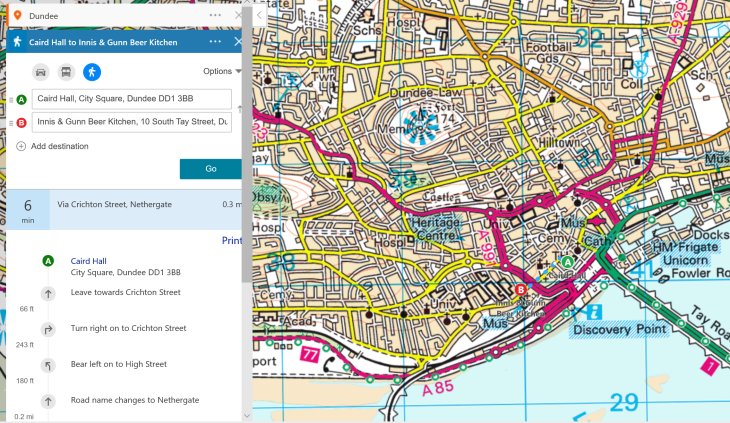The width and height of the screenshot is (730, 423).
Task: Select the Caird Hall directions tab header
Action: pos(104,42)
